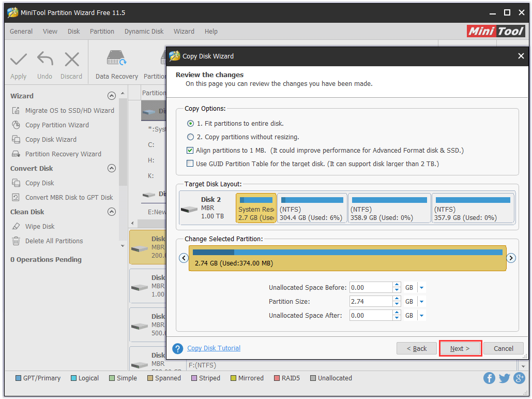Open unit dropdown for Unallocated Space After
Image resolution: width=532 pixels, height=399 pixels.
tap(421, 316)
